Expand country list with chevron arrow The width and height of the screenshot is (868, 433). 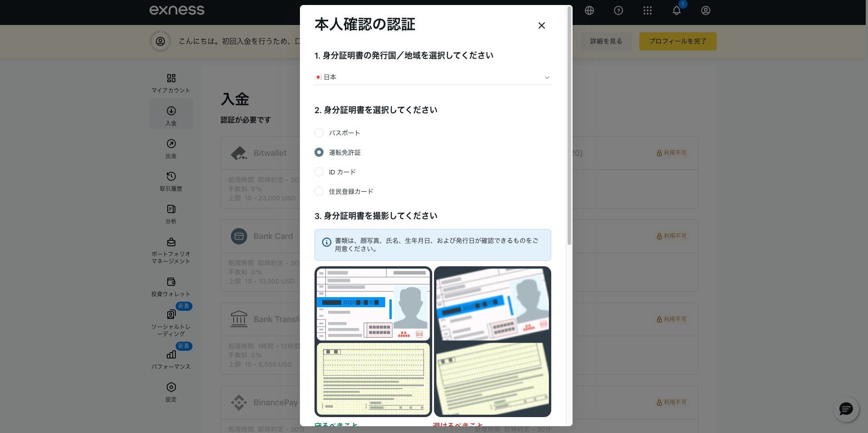[547, 78]
